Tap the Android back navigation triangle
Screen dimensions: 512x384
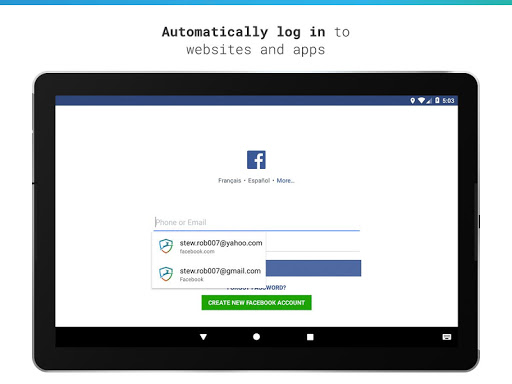pos(203,337)
